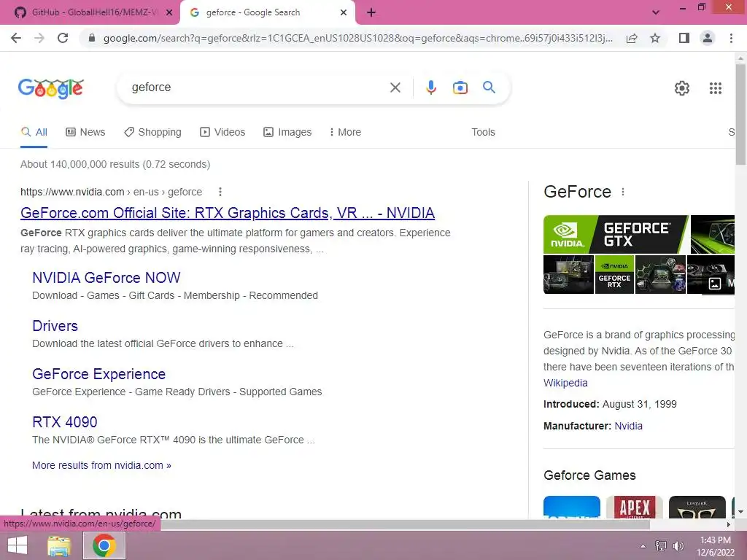The image size is (747, 560).
Task: Click the Chrome taskbar icon
Action: coord(104,545)
